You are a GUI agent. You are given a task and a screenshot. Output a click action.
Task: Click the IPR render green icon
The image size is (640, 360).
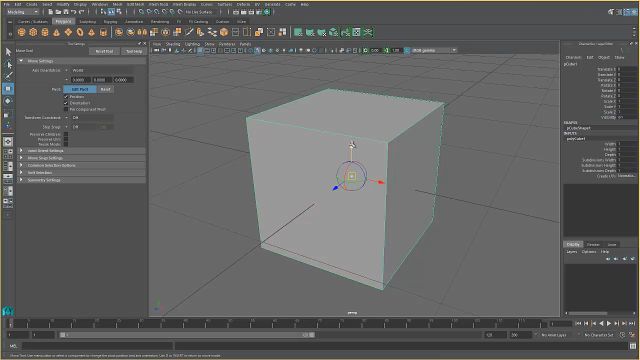point(267,12)
